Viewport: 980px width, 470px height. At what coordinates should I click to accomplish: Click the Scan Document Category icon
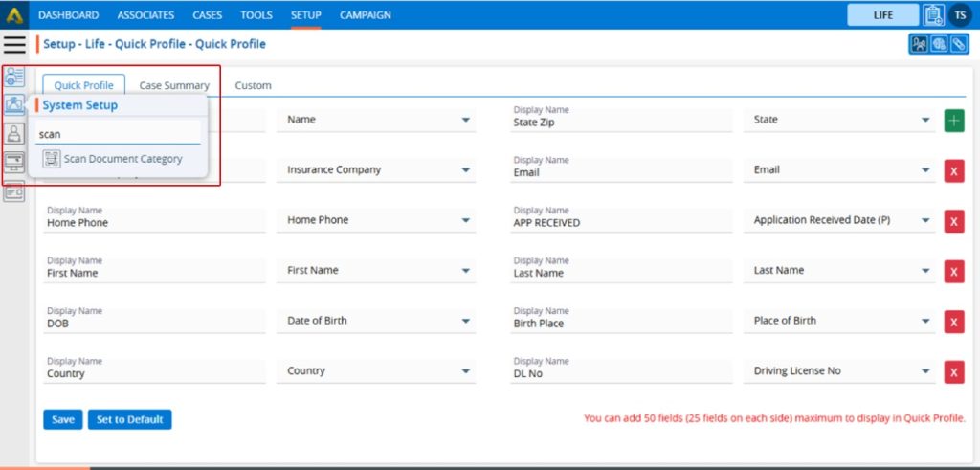(52, 159)
